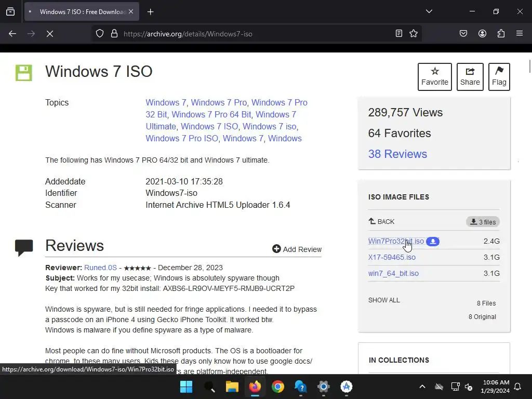Expand hidden system tray icons
Screen dimensions: 532x399
pos(422,387)
